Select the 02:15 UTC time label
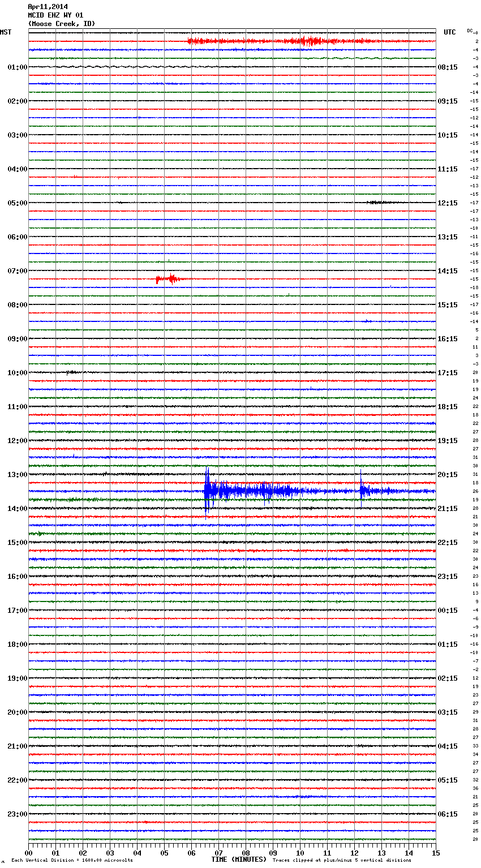 (448, 678)
